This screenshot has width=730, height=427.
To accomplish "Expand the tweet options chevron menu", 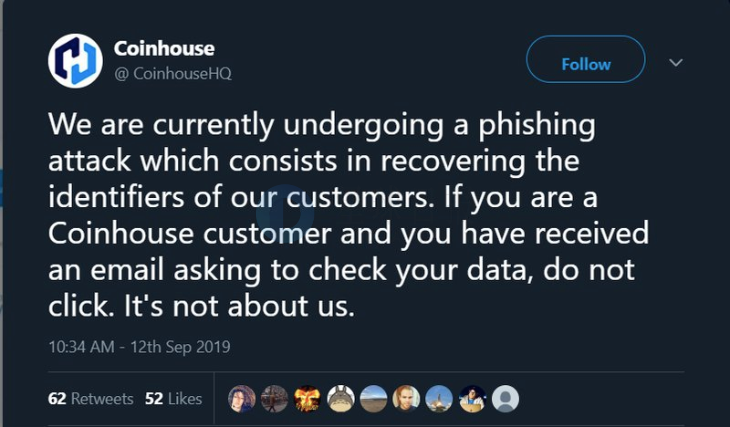I will tap(676, 62).
